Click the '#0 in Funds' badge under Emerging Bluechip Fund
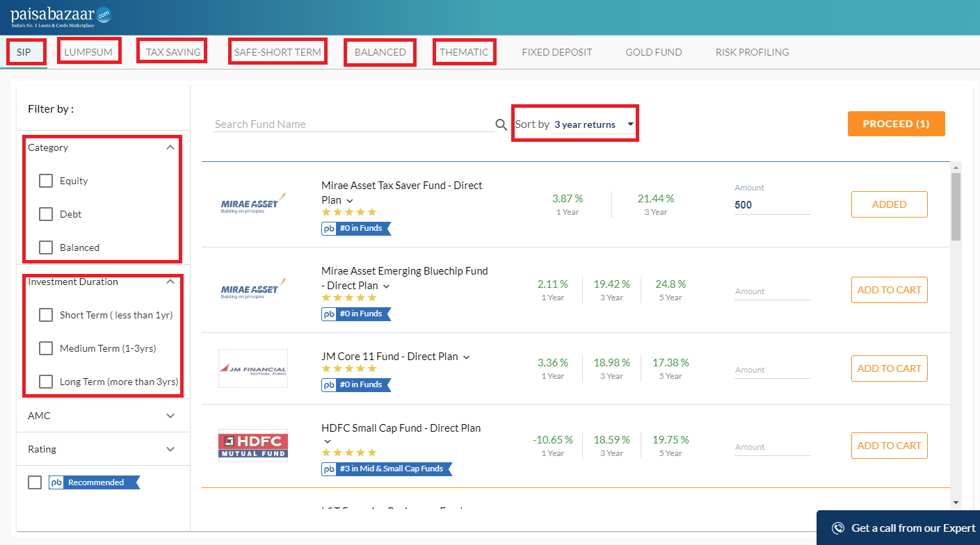This screenshot has height=545, width=980. click(356, 314)
